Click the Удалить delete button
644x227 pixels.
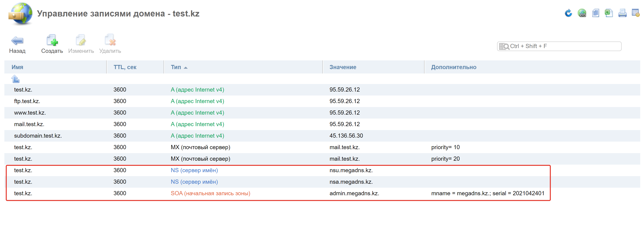[x=110, y=44]
